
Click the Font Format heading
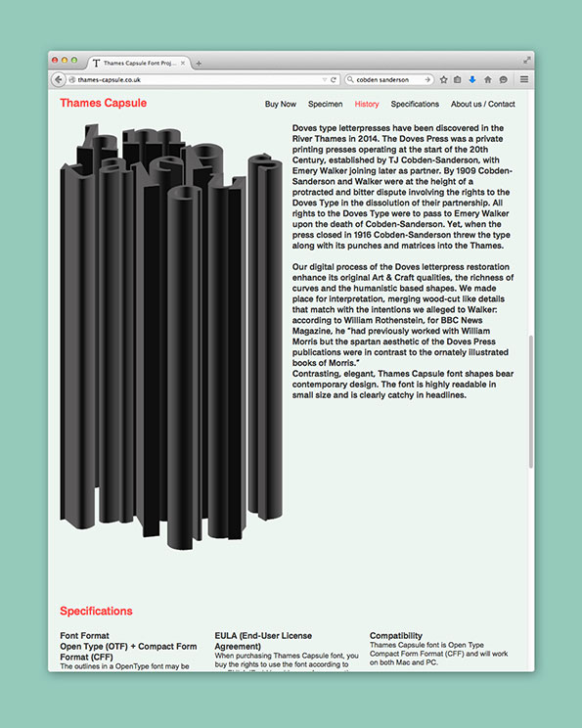tap(84, 636)
